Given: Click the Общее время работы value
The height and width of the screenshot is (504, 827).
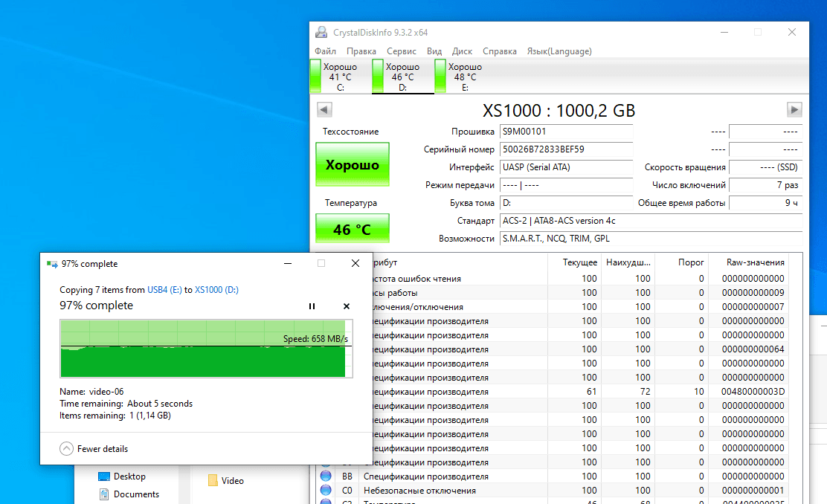Looking at the screenshot, I should point(765,203).
